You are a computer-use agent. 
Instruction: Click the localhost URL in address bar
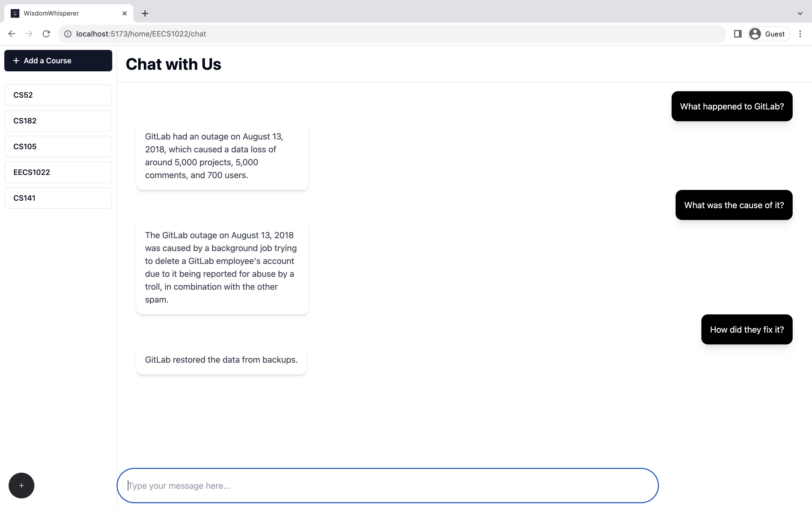coord(141,34)
